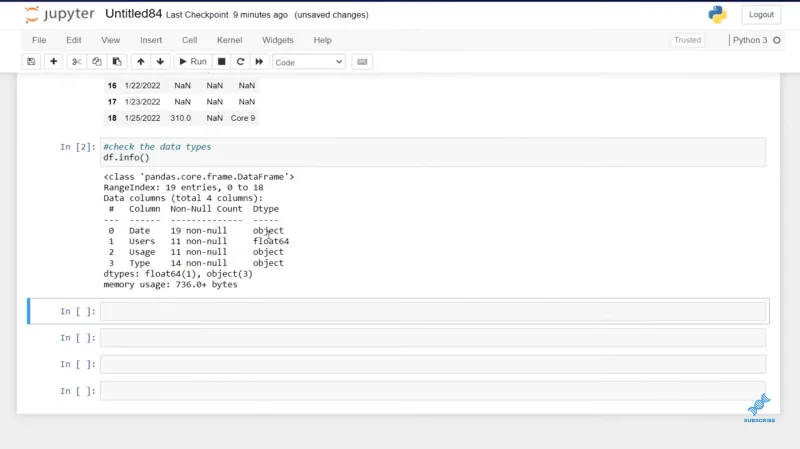Screen dimensions: 800x449
Task: Click the last empty code cell
Action: (x=433, y=391)
